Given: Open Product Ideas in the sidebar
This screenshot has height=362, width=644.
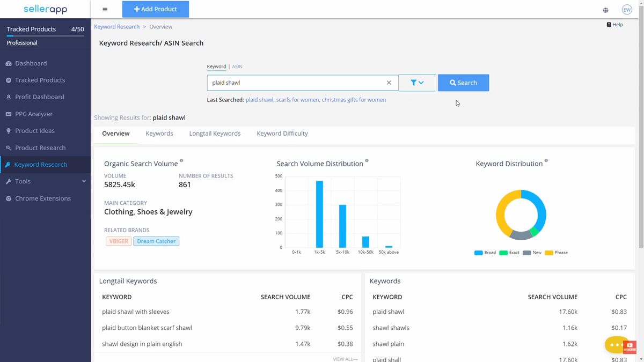Looking at the screenshot, I should pos(35,131).
